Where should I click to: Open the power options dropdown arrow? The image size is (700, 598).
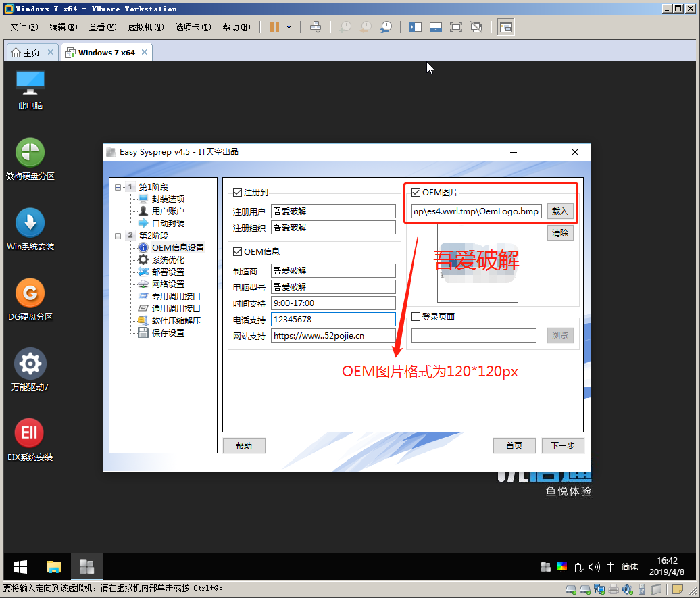(x=289, y=27)
